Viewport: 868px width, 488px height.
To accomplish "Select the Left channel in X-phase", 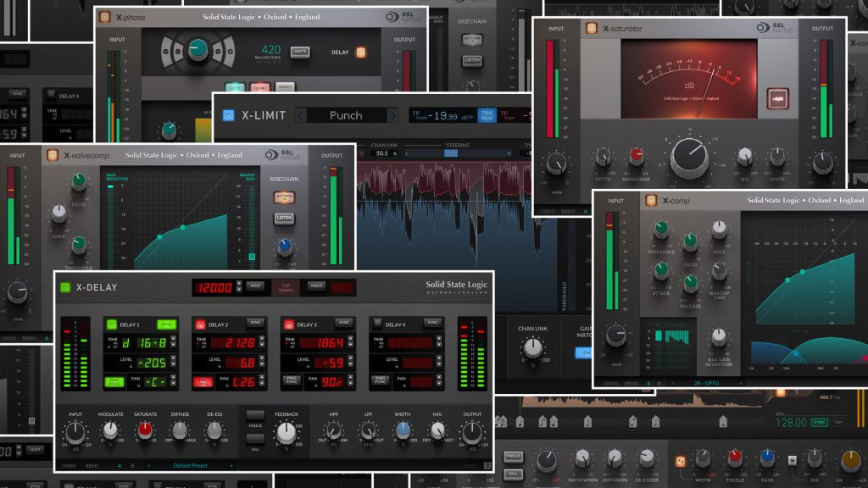I will (235, 87).
